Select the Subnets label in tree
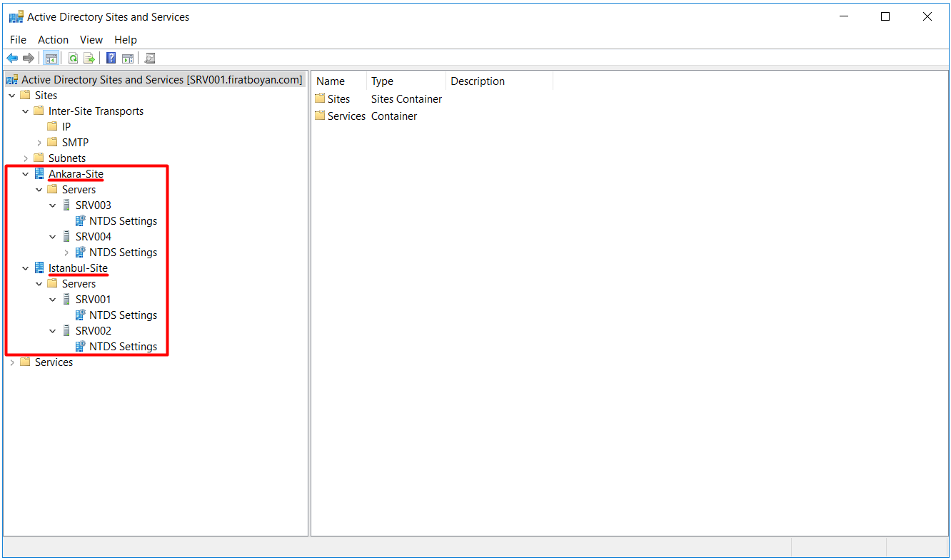 (x=67, y=158)
